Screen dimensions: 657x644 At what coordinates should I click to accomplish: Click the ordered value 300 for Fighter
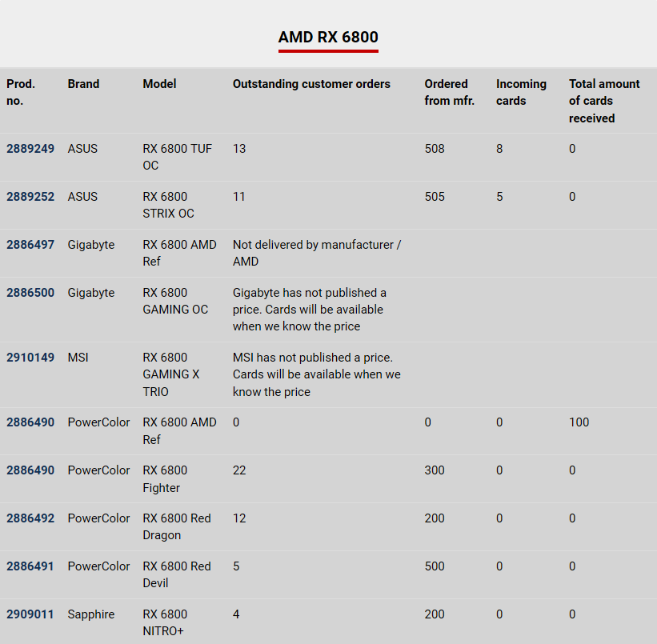pos(434,470)
